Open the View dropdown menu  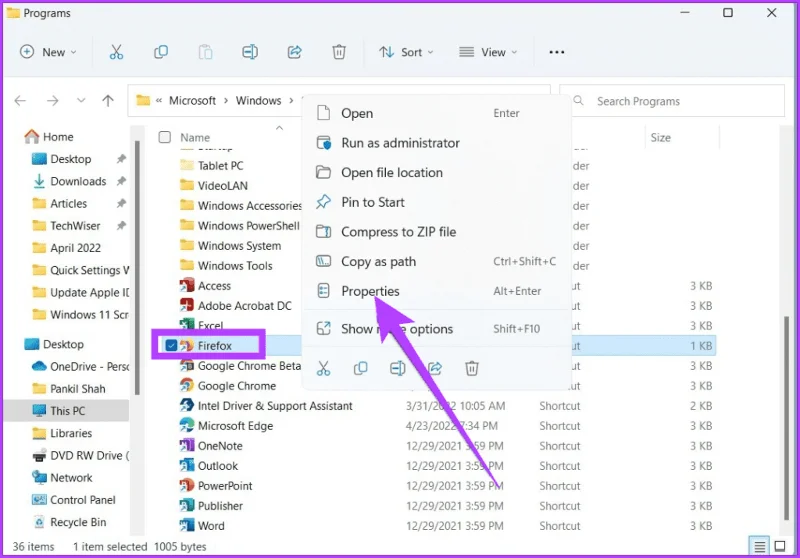click(x=488, y=52)
